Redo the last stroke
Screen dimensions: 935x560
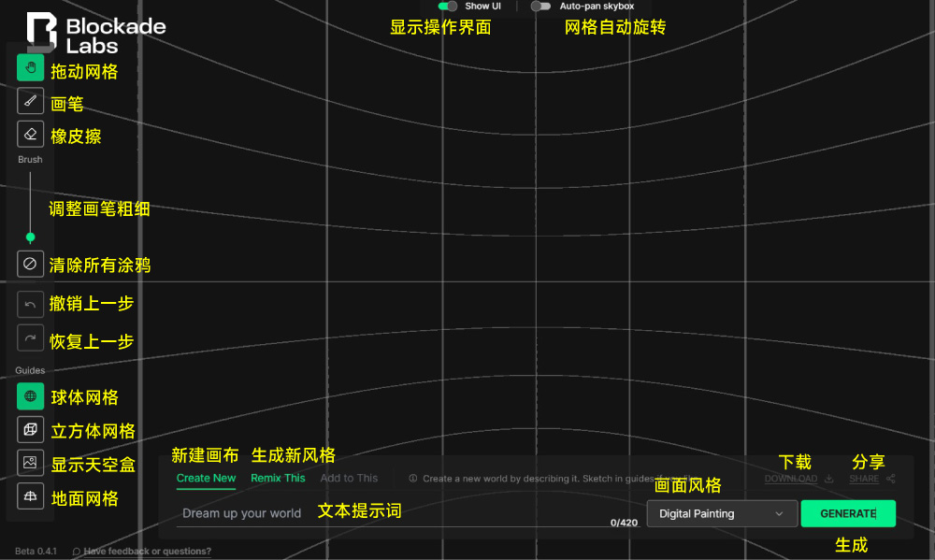[x=30, y=337]
